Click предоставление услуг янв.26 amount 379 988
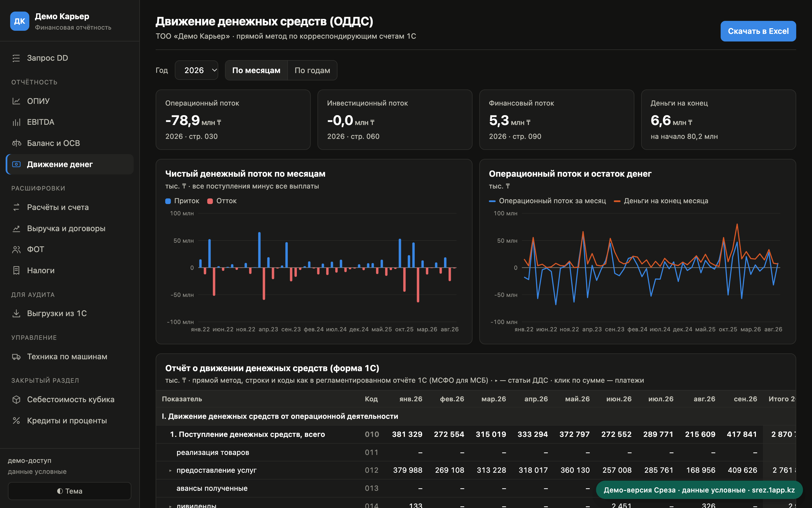Image resolution: width=812 pixels, height=508 pixels. point(408,470)
